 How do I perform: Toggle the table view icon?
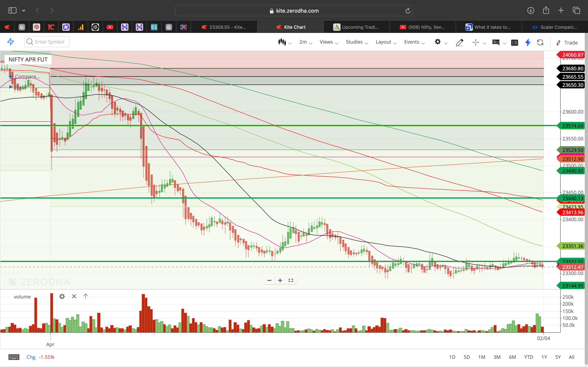tap(514, 43)
